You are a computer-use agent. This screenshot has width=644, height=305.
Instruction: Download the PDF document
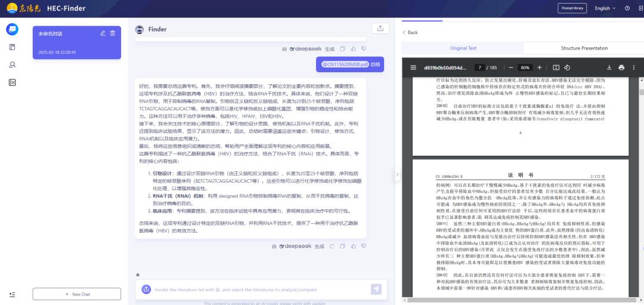609,67
